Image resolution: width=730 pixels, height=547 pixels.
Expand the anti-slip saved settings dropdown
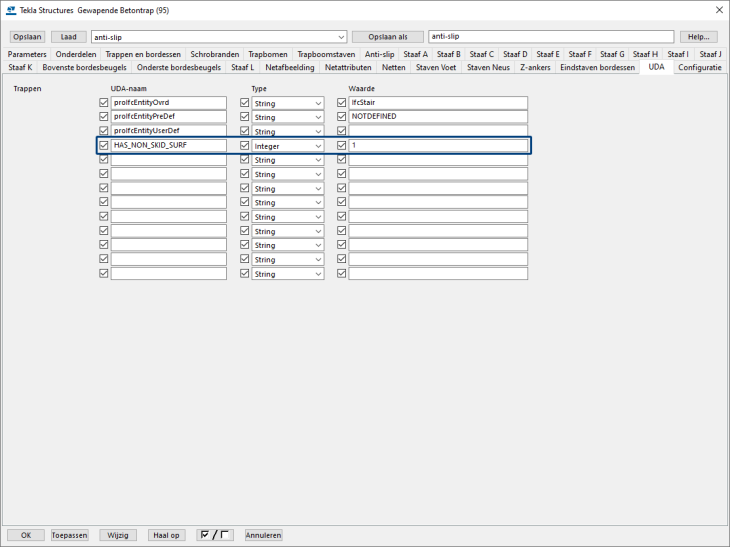tap(340, 37)
